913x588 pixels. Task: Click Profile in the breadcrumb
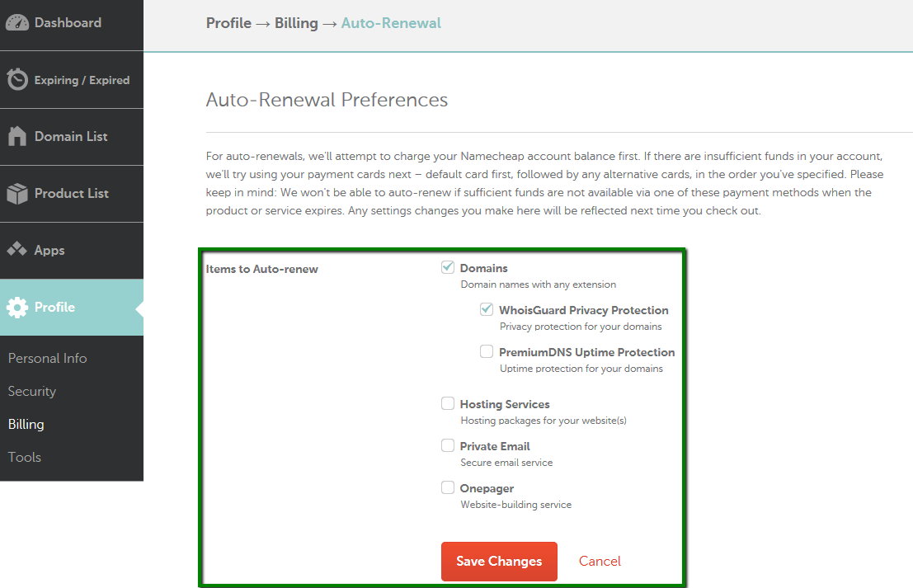[228, 23]
